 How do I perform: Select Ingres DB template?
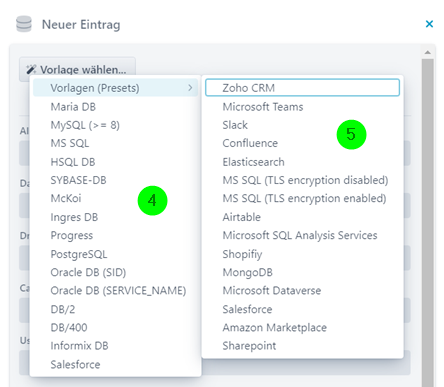(x=115, y=217)
